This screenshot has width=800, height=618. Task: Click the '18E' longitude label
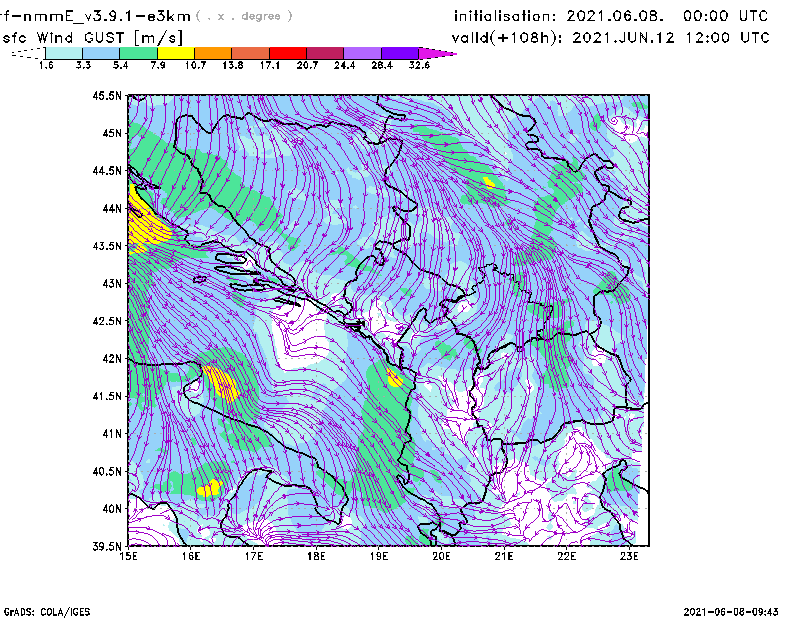click(316, 556)
